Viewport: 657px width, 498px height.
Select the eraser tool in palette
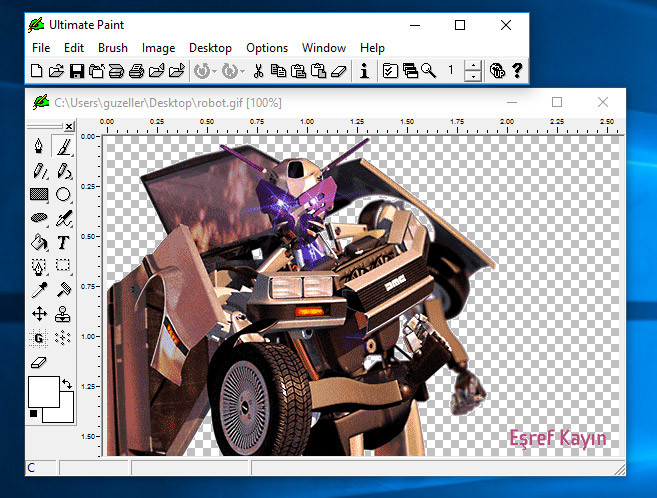point(39,362)
